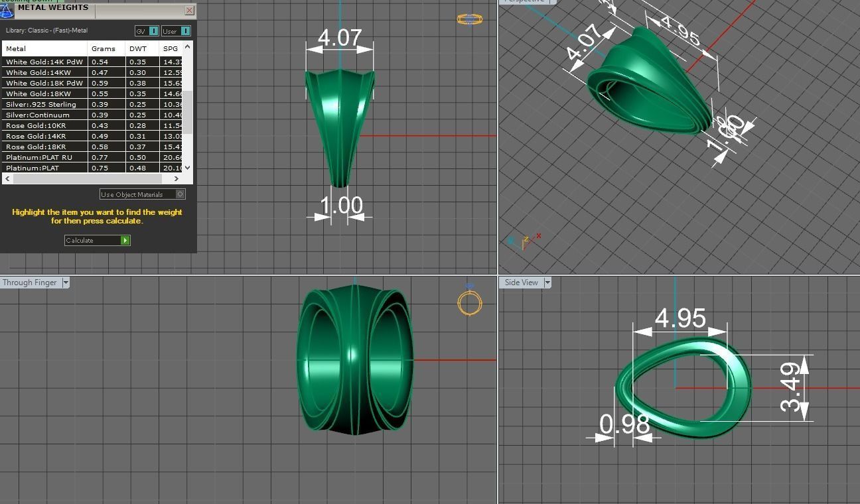
Task: Sort by the Grams column header
Action: click(x=106, y=48)
